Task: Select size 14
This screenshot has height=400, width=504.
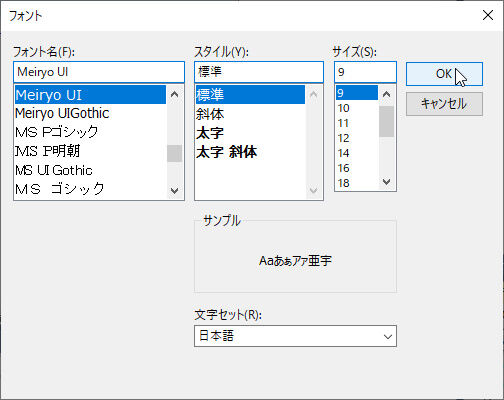Action: pos(357,153)
